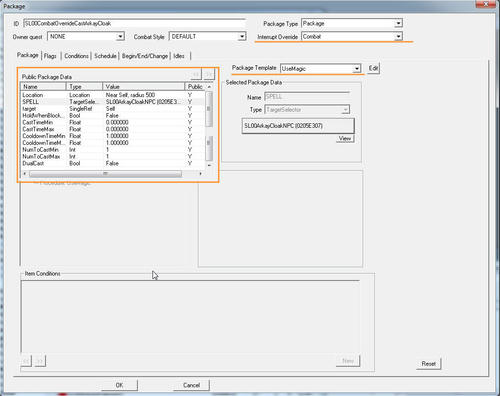The image size is (500, 396).
Task: Expand the Interrupt Override combo box
Action: point(352,36)
